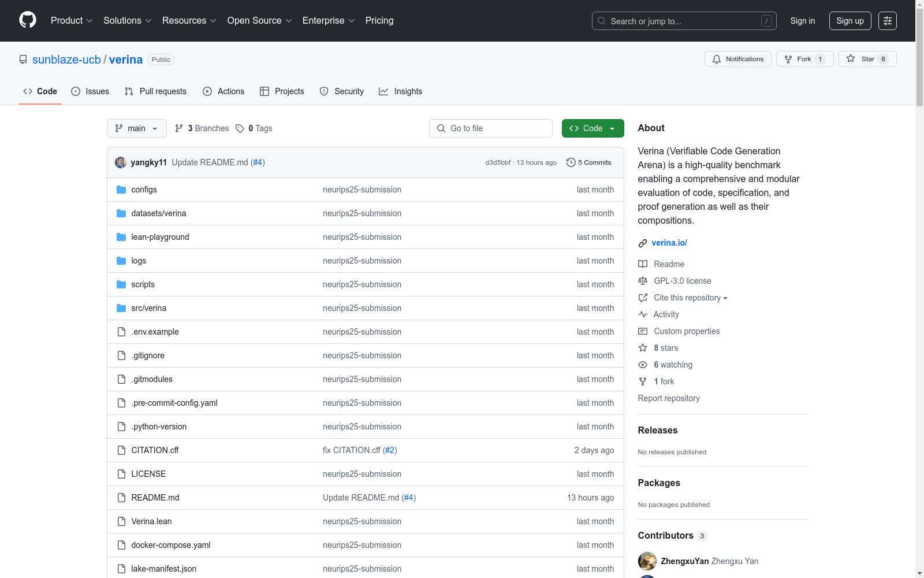Click the fork icon next to 1 fork
This screenshot has width=924, height=578.
(643, 381)
